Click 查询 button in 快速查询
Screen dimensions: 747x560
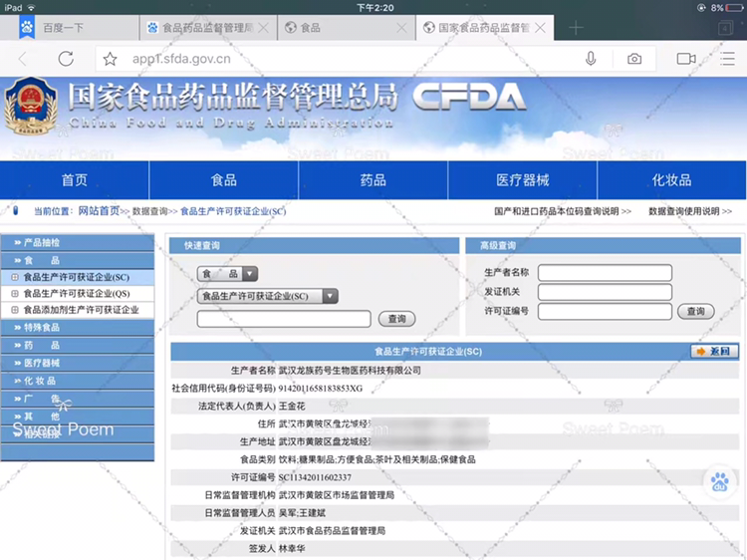click(396, 319)
